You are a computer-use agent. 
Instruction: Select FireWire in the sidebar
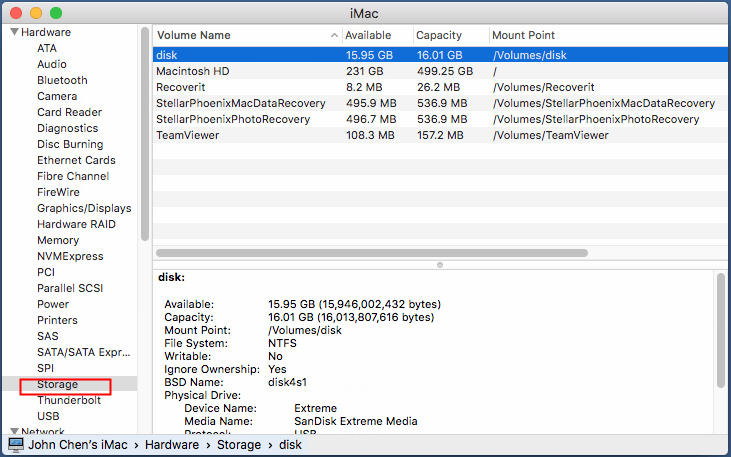click(x=58, y=192)
